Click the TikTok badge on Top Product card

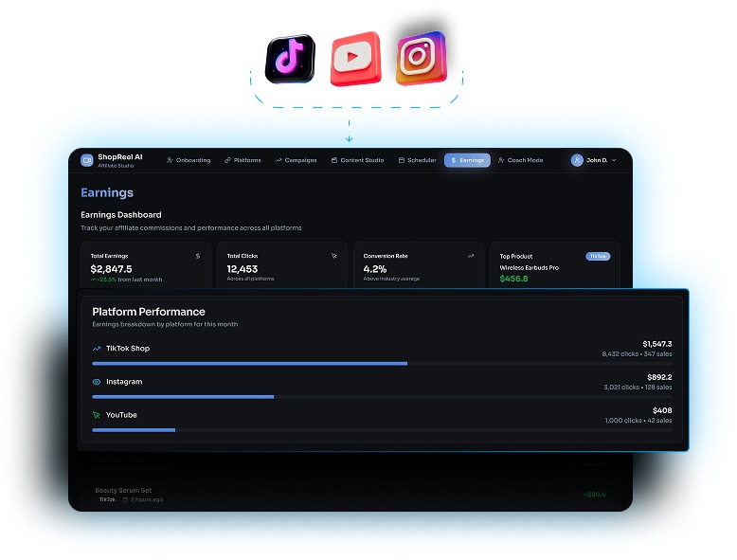598,256
